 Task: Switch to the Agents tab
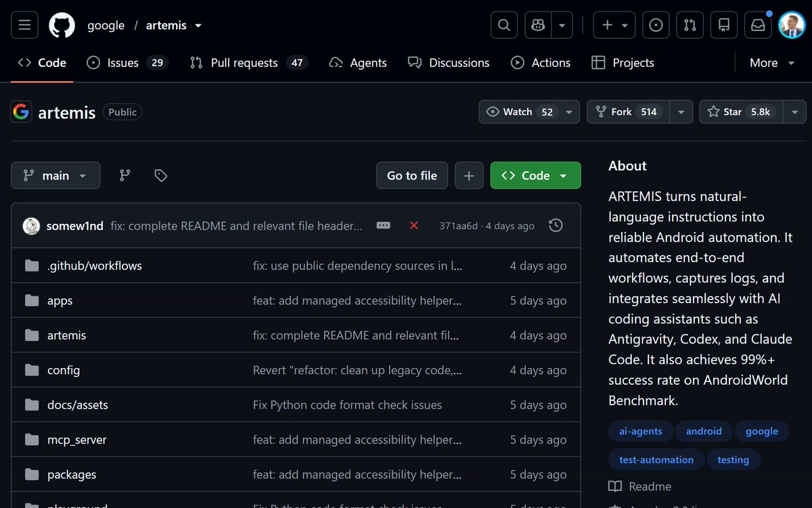pyautogui.click(x=358, y=62)
